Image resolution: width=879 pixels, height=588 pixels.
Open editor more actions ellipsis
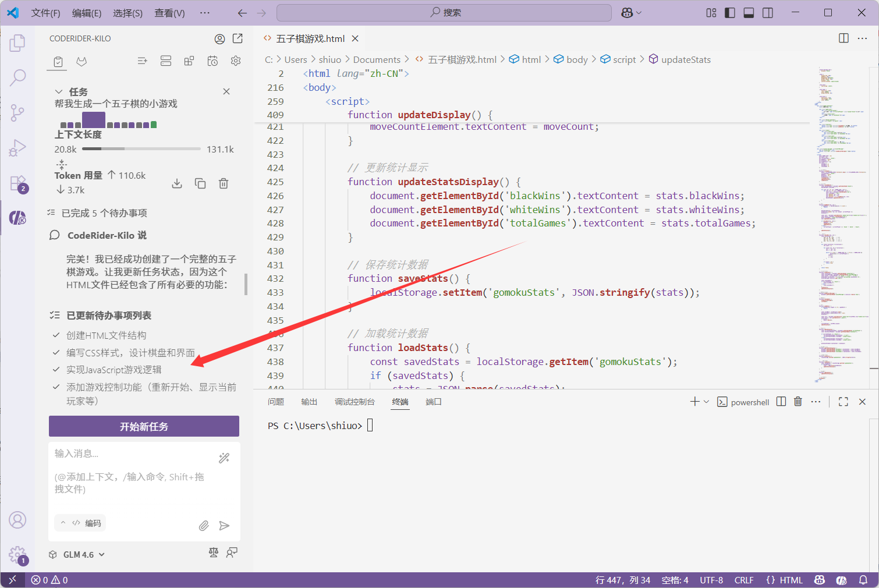(863, 38)
